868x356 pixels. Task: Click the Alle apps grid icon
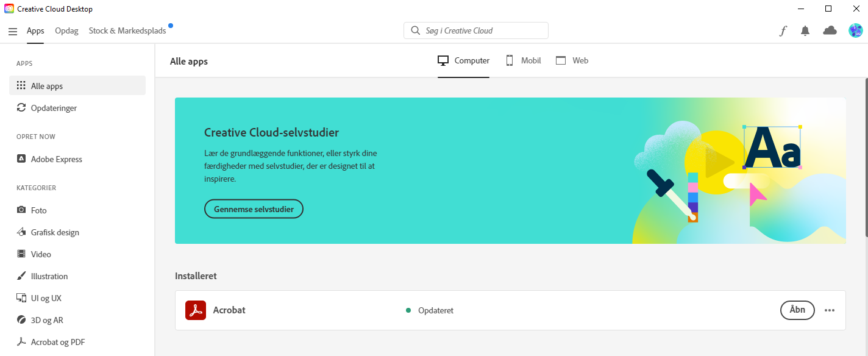21,86
